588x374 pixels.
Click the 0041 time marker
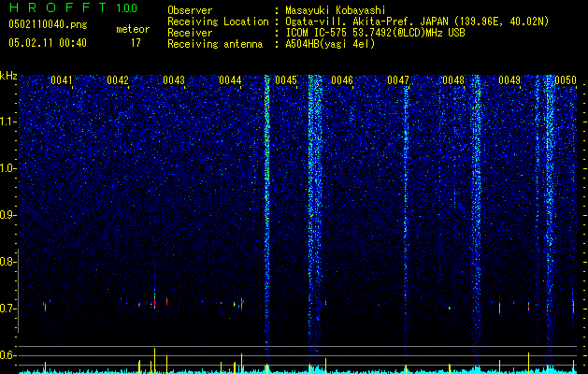pyautogui.click(x=62, y=80)
